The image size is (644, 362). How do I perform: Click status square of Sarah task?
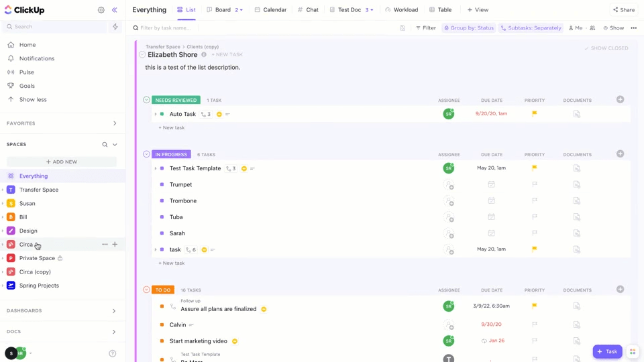coord(162,233)
